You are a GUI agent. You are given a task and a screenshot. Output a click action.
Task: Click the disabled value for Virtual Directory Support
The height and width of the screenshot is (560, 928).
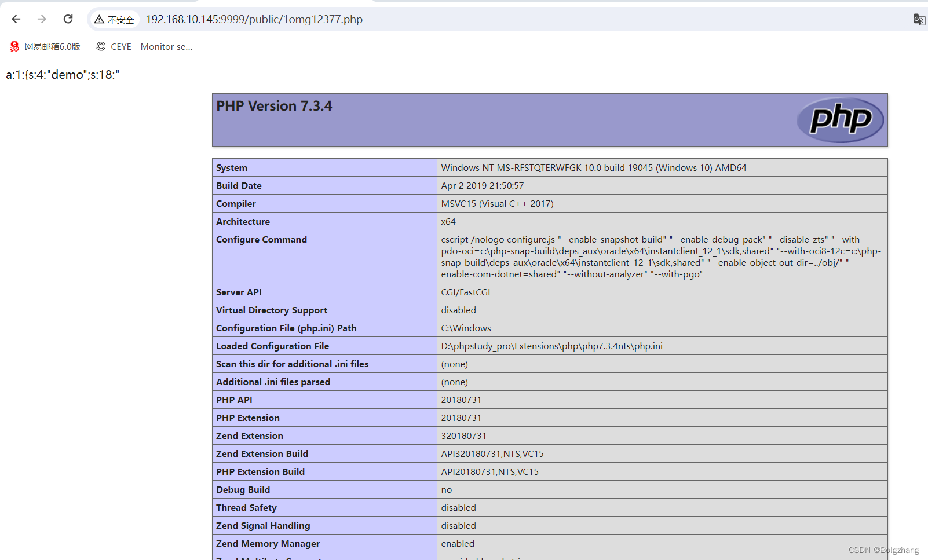[458, 310]
